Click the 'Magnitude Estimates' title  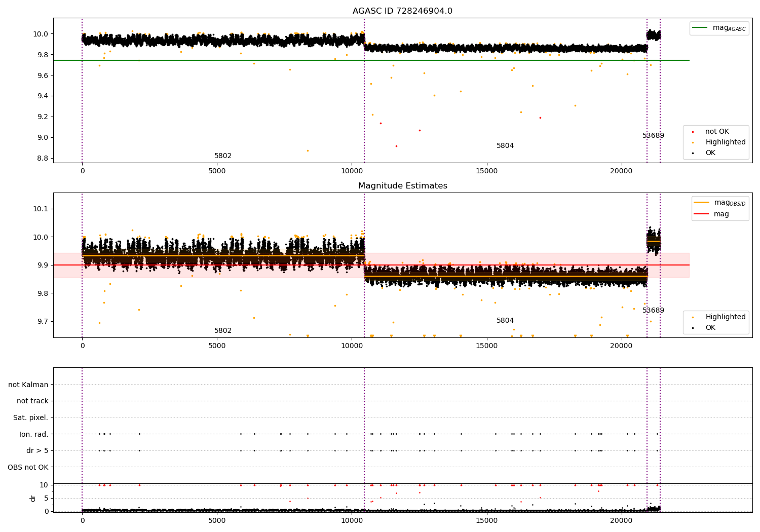tap(403, 186)
